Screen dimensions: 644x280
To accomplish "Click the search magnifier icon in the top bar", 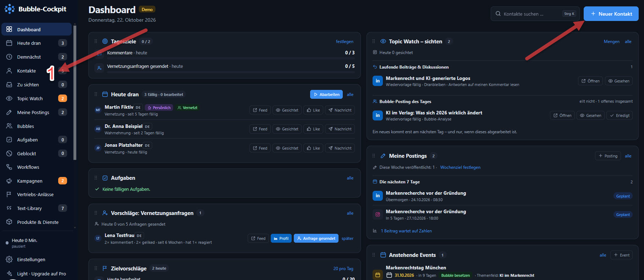I will (498, 14).
